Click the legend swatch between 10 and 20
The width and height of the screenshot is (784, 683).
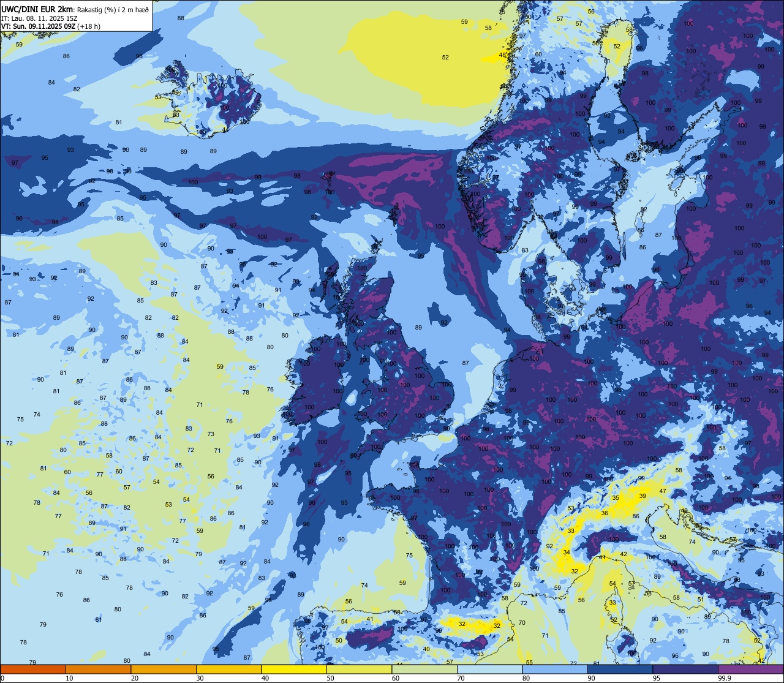tap(98, 669)
